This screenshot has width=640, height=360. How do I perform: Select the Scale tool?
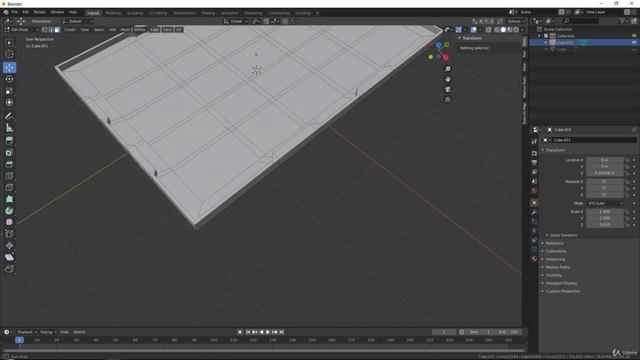point(9,91)
